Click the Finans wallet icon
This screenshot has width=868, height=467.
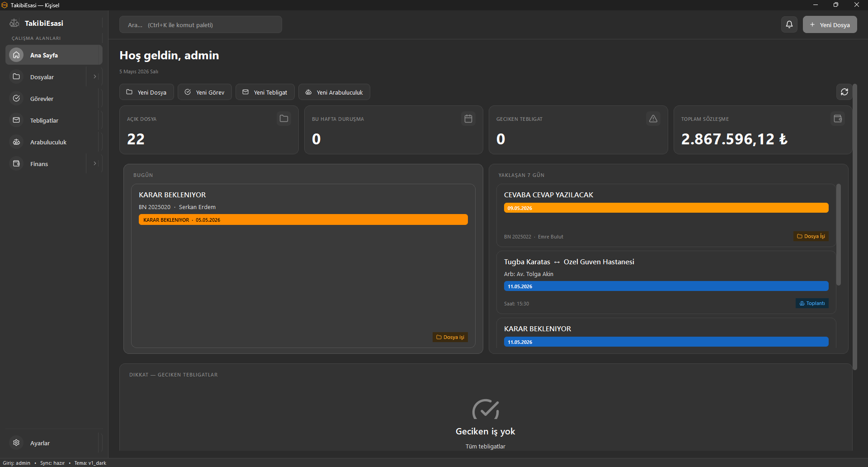tap(16, 163)
